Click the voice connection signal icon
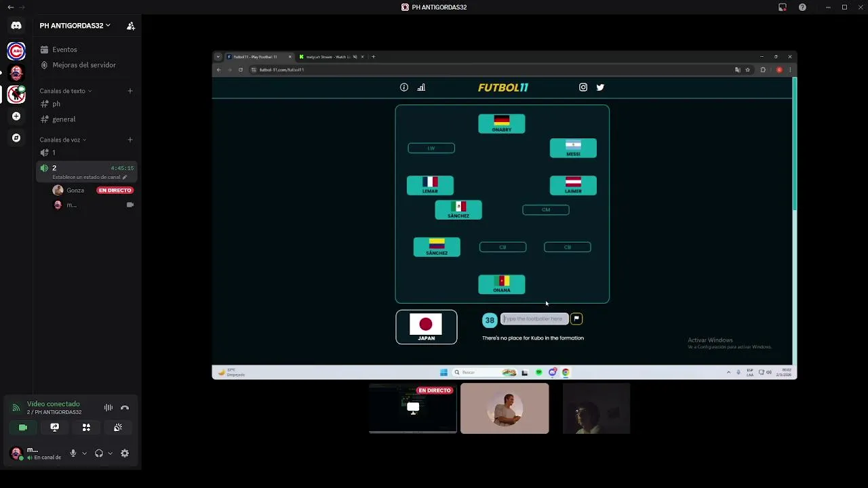 pos(16,407)
